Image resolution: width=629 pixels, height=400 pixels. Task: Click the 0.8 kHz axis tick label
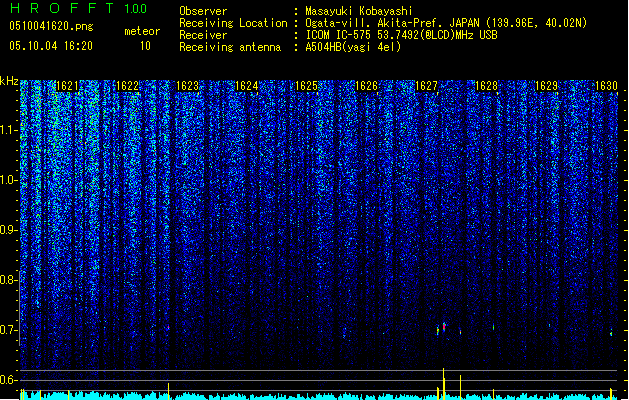point(8,280)
